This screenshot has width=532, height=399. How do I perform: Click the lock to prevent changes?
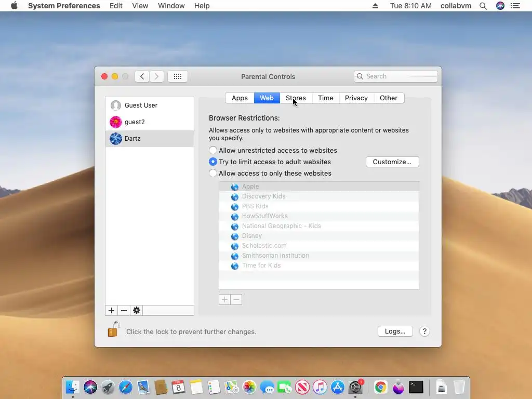(x=114, y=329)
